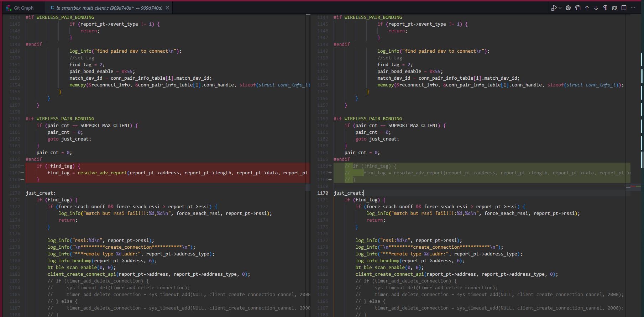Click removed line "if (!find_tag) {" in original pane
Viewport: 644px width, 317px height.
[x=58, y=166]
